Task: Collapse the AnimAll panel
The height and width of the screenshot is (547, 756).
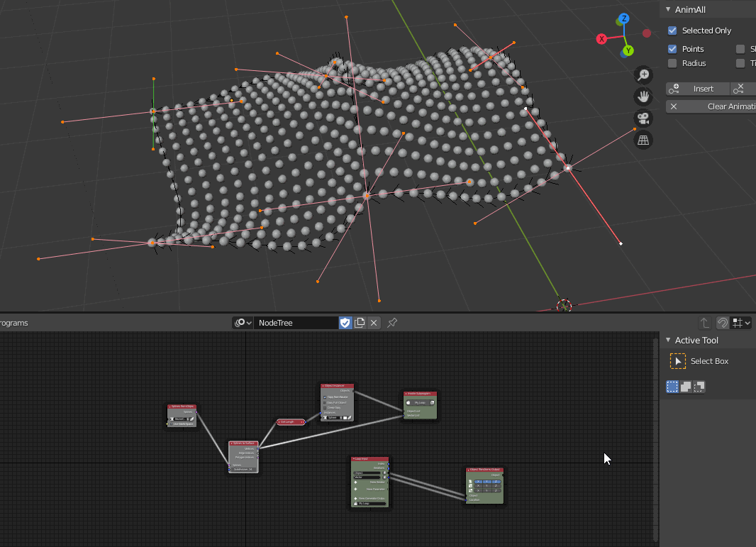Action: coord(667,9)
